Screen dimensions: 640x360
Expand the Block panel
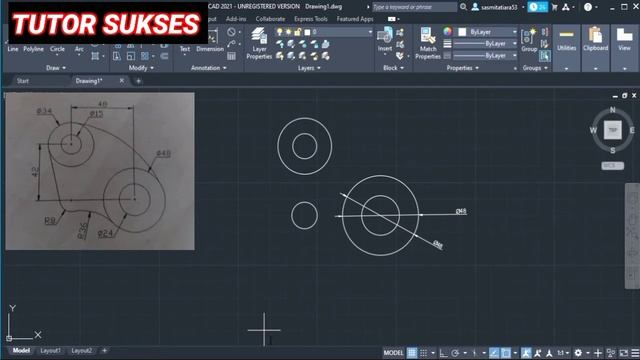tap(393, 68)
